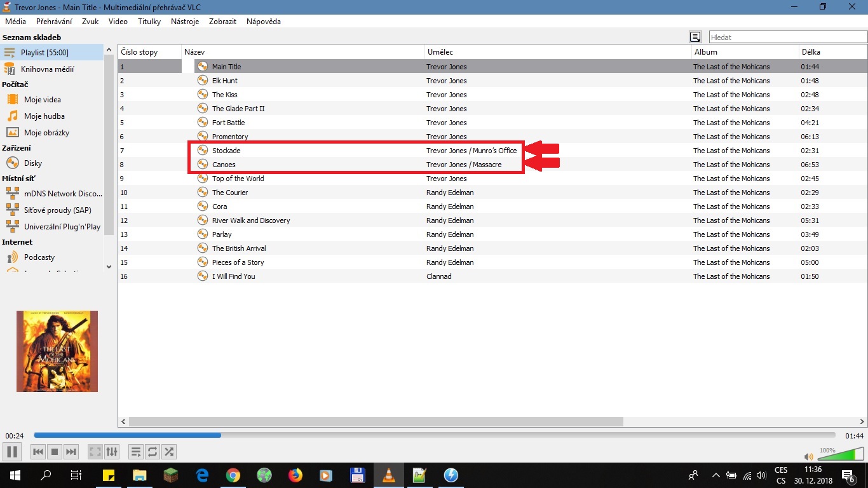Seek along the playback progress bar
Viewport: 868px width, 488px height.
[x=435, y=435]
